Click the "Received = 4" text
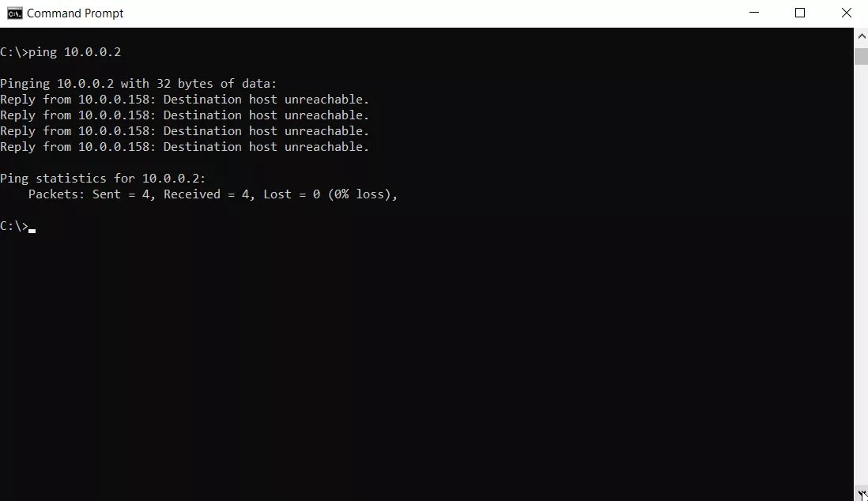The image size is (868, 501). [x=206, y=194]
